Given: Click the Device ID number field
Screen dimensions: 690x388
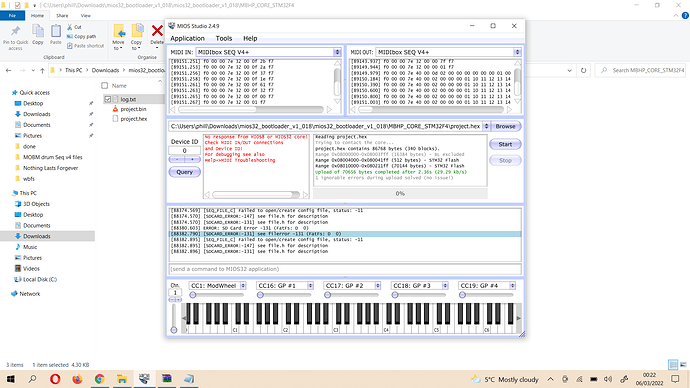Looking at the screenshot, I should coord(184,150).
